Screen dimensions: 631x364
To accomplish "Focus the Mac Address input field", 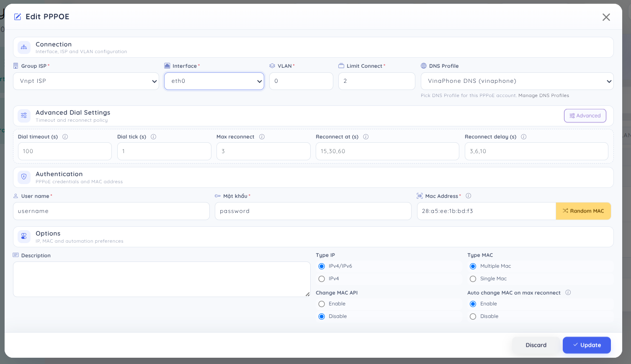I will tap(486, 211).
